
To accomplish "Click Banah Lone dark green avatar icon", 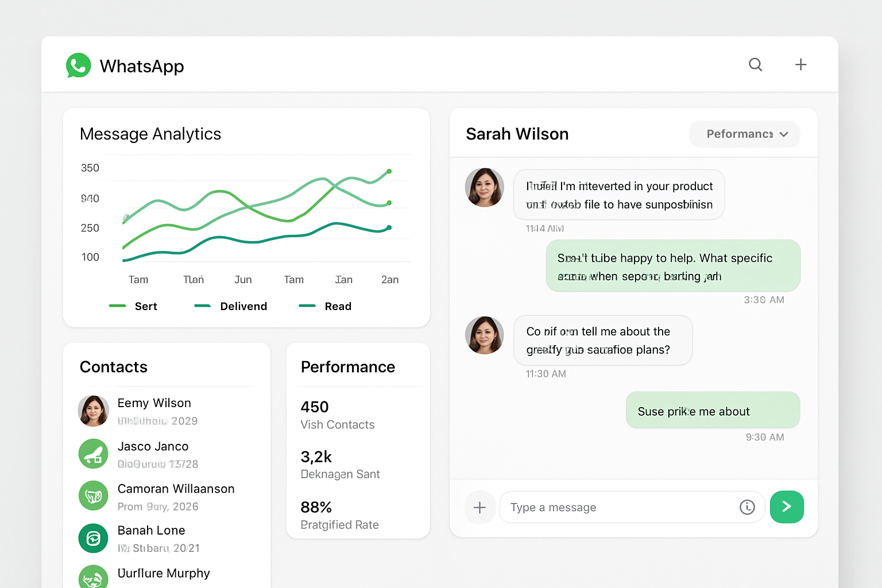I will pyautogui.click(x=94, y=538).
